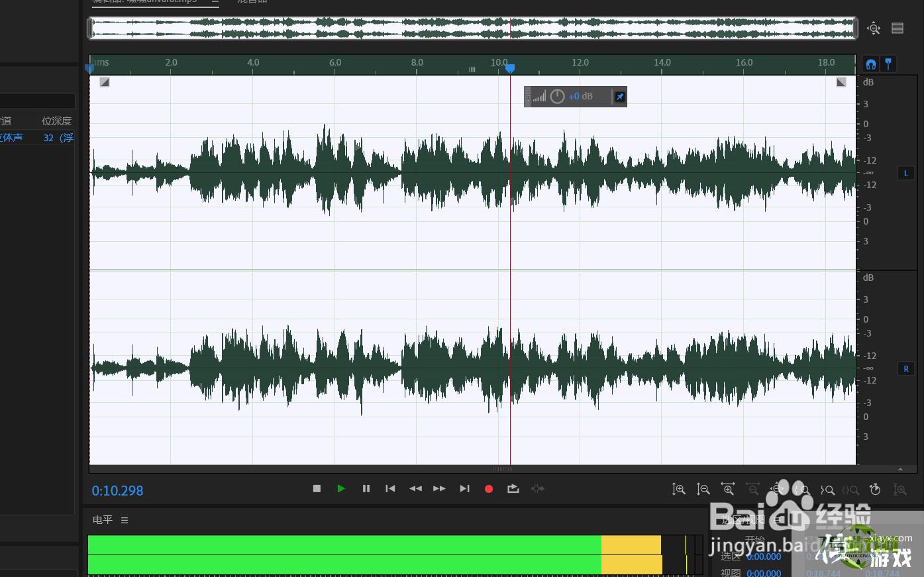Click the marker pin icon above the dB scale
The height and width of the screenshot is (577, 924).
click(x=888, y=64)
